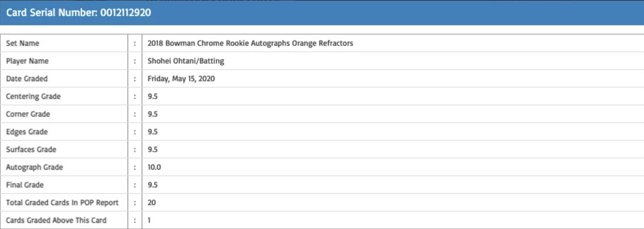Select the Player Name label
644x229 pixels.
(27, 61)
